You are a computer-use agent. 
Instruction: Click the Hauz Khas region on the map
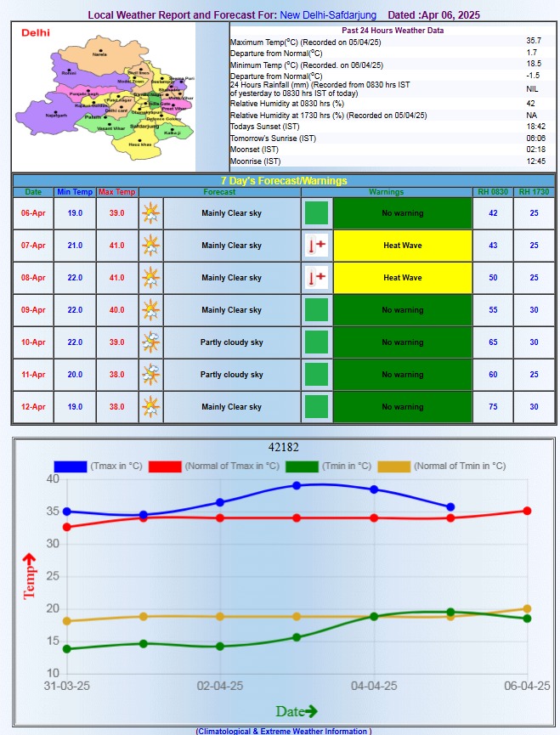(139, 144)
